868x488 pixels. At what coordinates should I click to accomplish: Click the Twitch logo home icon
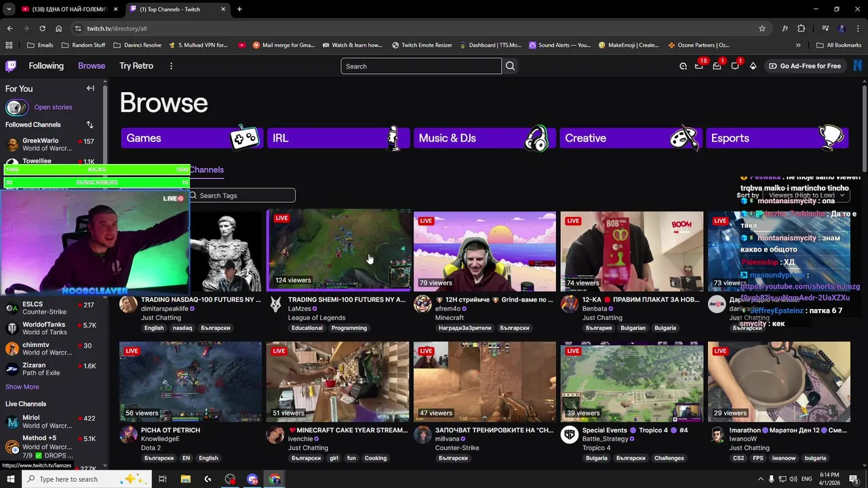pos(11,66)
